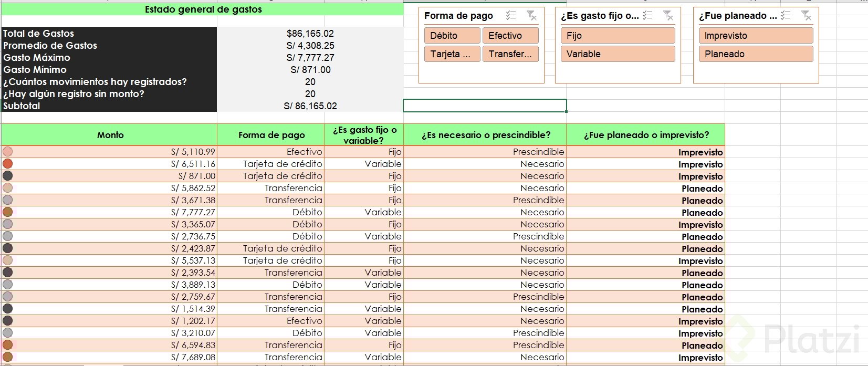Click the circle icon beside S/ 3,210.07
This screenshot has height=366, width=868.
pos(8,333)
